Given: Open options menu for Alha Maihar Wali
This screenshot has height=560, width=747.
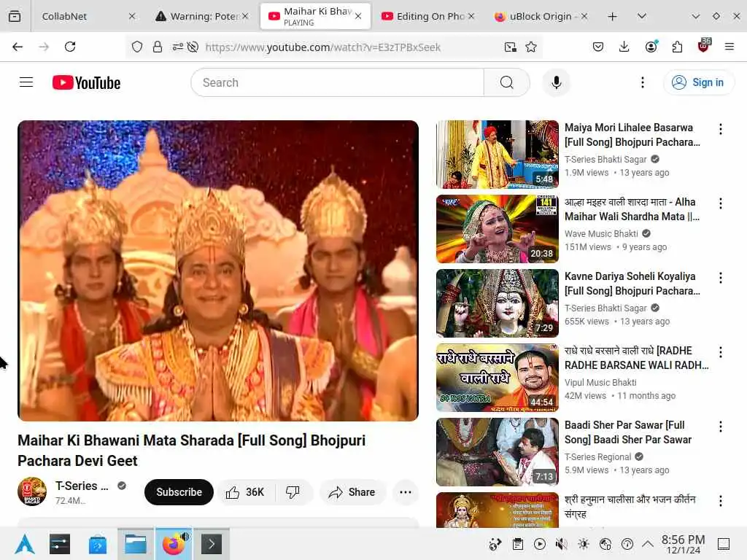Looking at the screenshot, I should [x=721, y=203].
